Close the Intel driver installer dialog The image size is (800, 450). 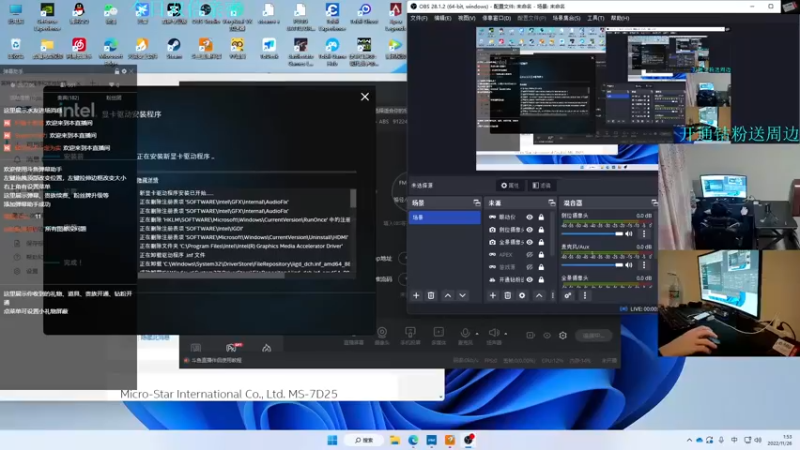tap(365, 97)
